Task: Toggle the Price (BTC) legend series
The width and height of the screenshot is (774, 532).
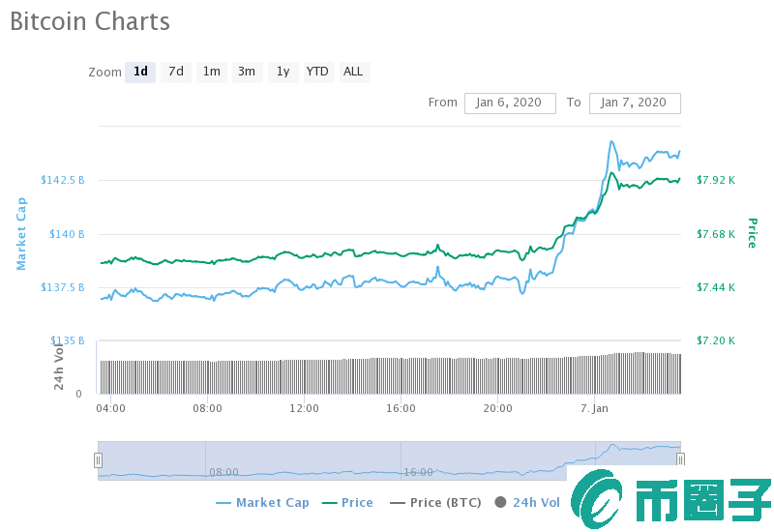Action: [x=435, y=503]
